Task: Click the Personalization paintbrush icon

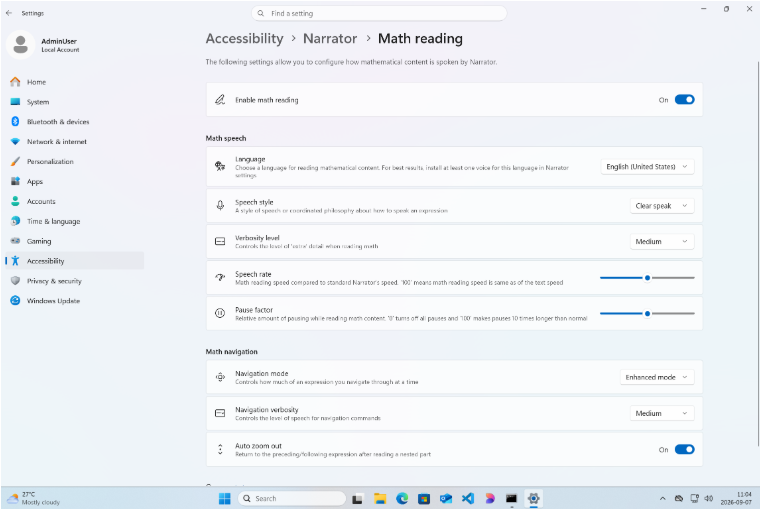Action: [15, 161]
